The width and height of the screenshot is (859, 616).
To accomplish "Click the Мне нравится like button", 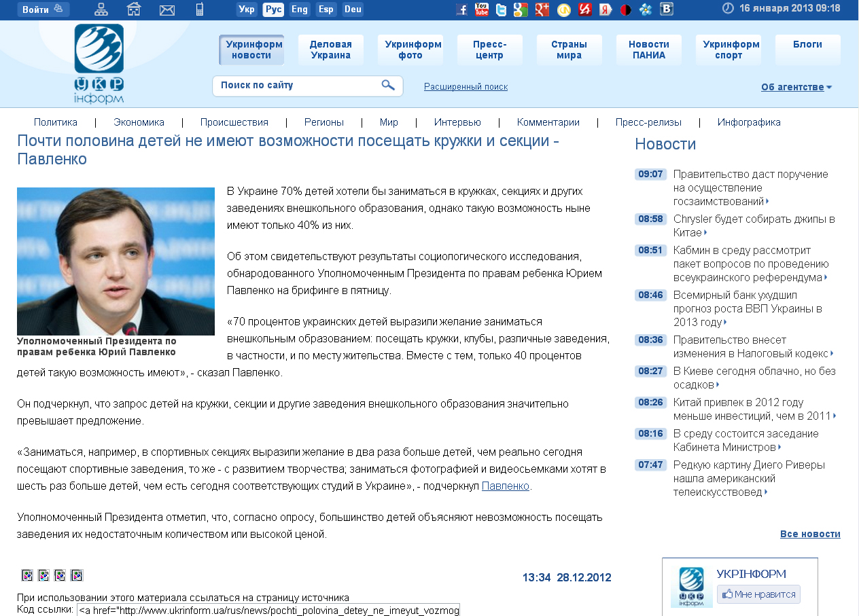I will click(758, 594).
